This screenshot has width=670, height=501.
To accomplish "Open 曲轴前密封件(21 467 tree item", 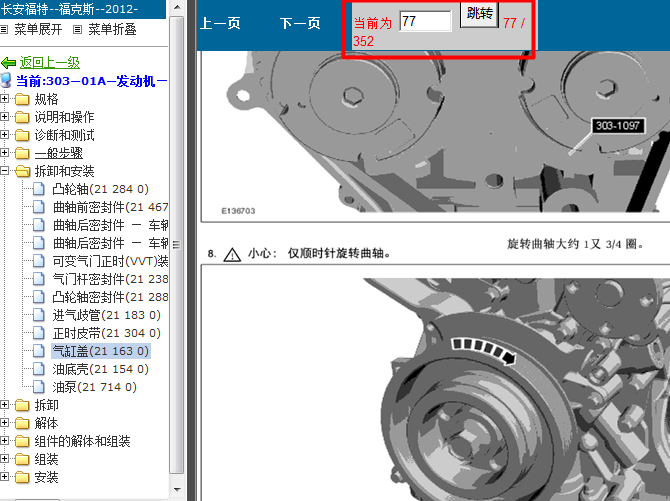I will [x=110, y=207].
